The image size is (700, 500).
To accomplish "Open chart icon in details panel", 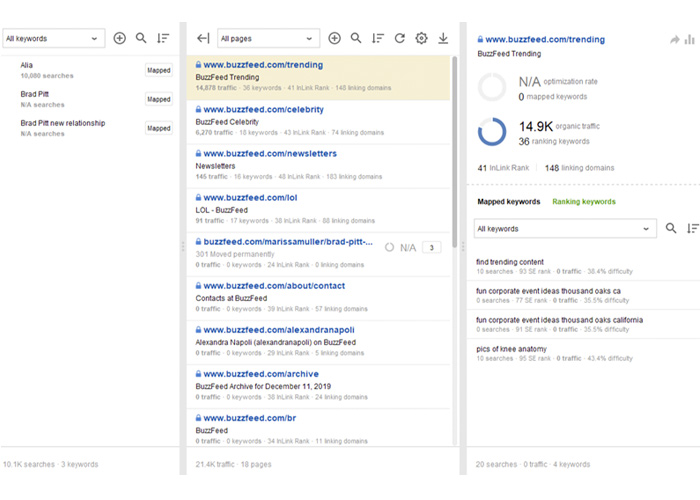I will 690,40.
